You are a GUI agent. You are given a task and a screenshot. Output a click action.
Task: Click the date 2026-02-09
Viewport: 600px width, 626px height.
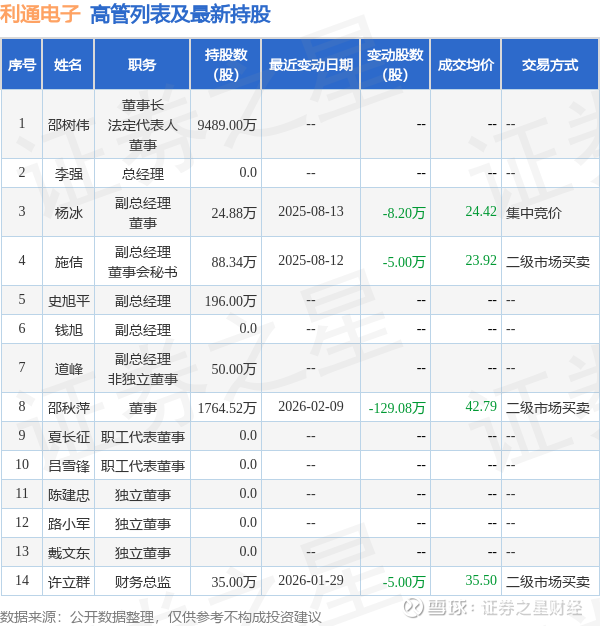(311, 406)
